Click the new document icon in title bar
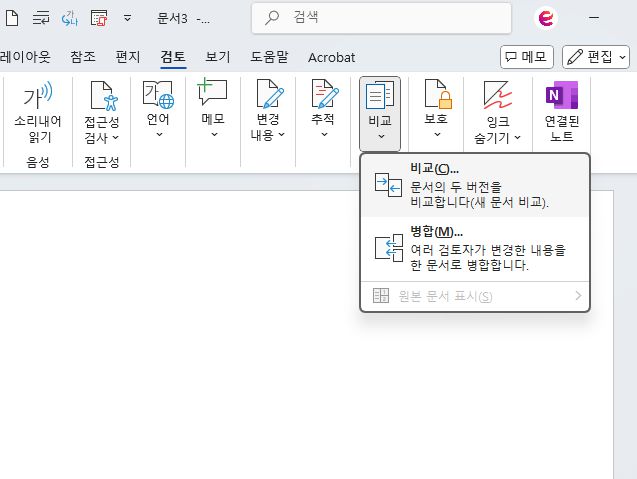 (x=12, y=18)
